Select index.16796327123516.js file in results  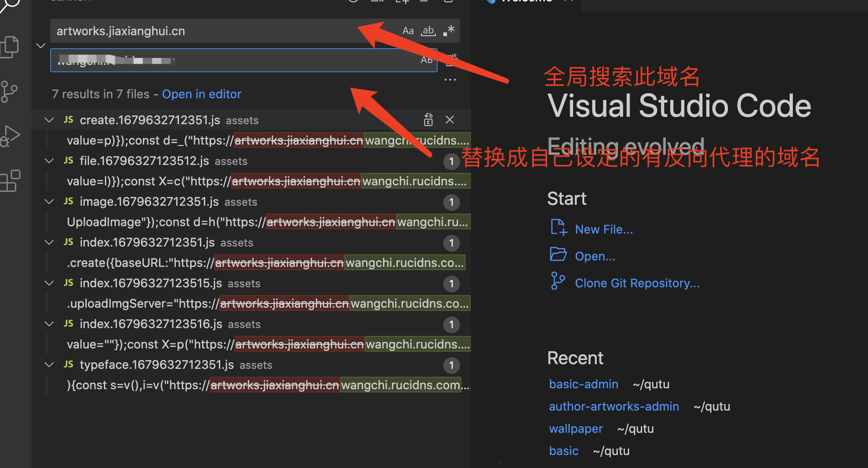point(151,324)
